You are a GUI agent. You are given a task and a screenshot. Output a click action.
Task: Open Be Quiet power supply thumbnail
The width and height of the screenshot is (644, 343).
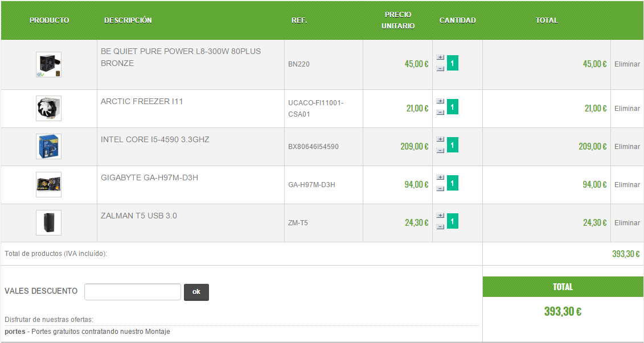pos(48,64)
